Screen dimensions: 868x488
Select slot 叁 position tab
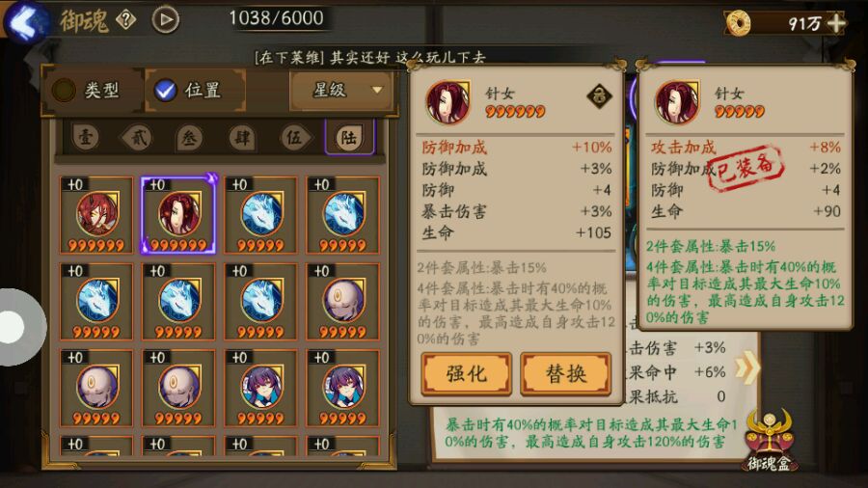click(x=189, y=137)
